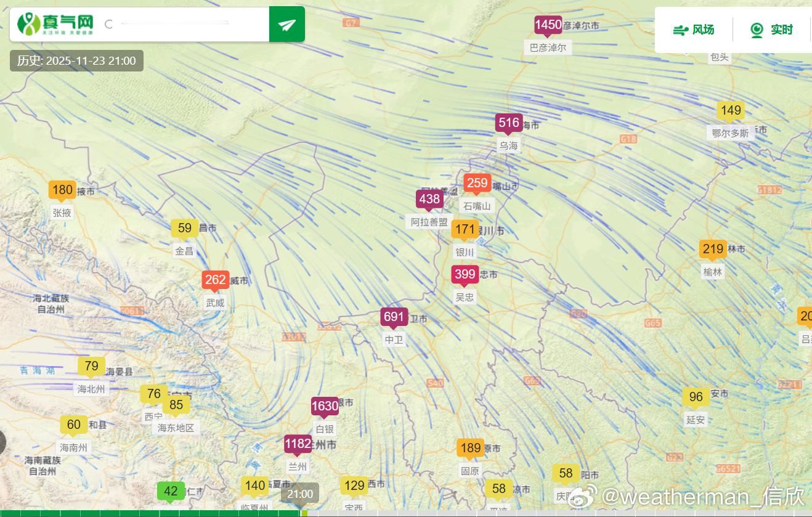Open the 定西 129 AQI marker
Image resolution: width=812 pixels, height=517 pixels.
tap(354, 486)
